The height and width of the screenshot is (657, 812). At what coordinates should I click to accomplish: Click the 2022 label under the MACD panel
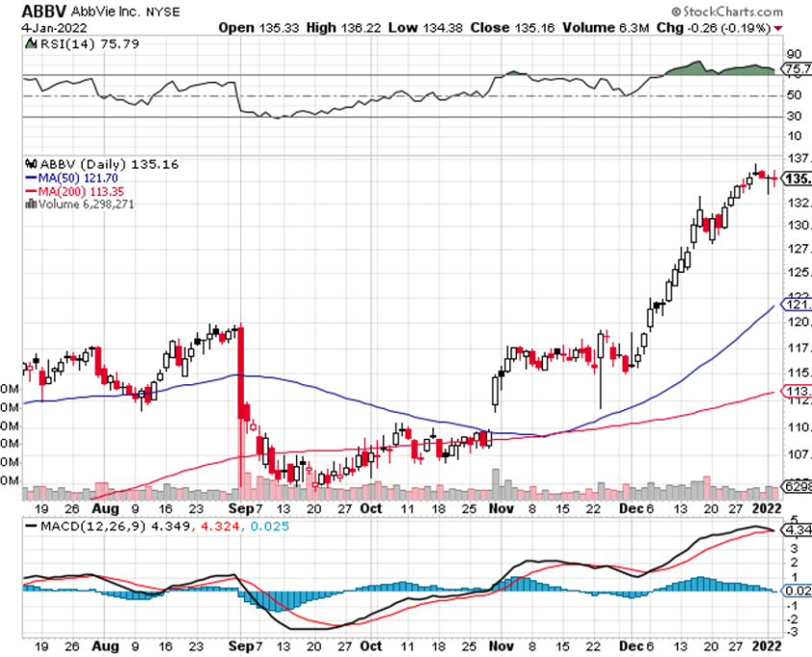(x=767, y=646)
